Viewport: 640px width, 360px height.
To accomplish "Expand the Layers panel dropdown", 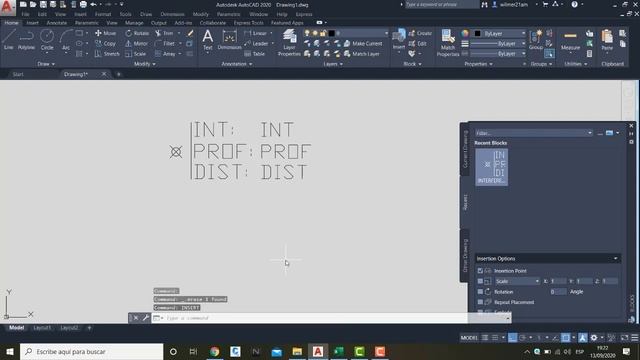I will [333, 64].
